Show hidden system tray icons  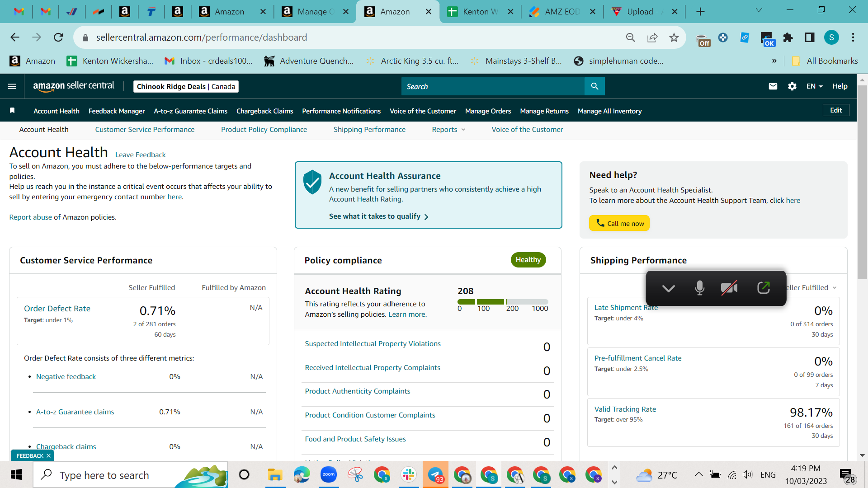698,474
